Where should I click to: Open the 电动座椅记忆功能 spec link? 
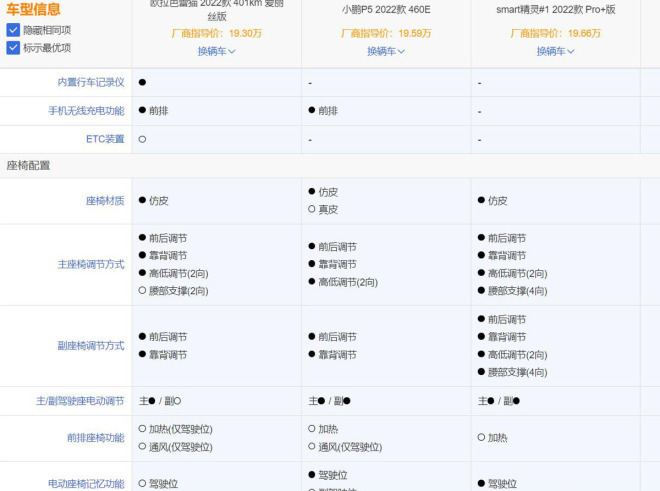coord(86,483)
